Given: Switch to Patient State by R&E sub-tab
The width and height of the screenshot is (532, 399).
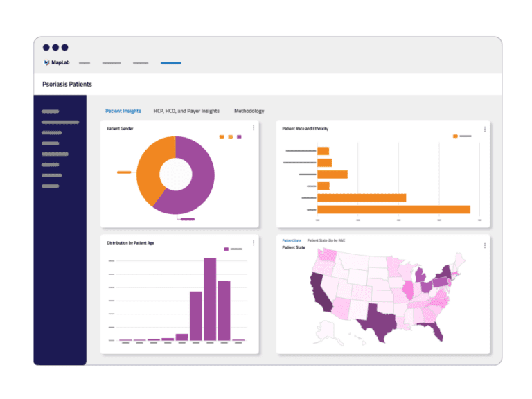Looking at the screenshot, I should 326,240.
